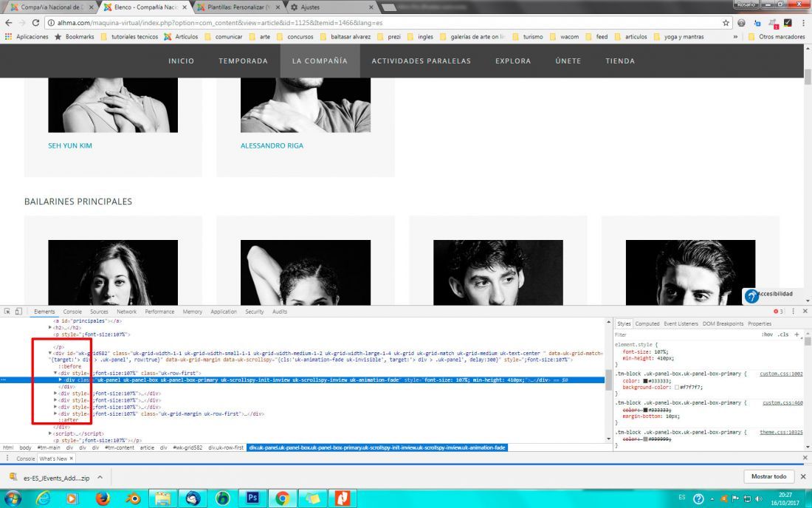Open the TIENDA menu item
The width and height of the screenshot is (812, 508).
[x=620, y=61]
